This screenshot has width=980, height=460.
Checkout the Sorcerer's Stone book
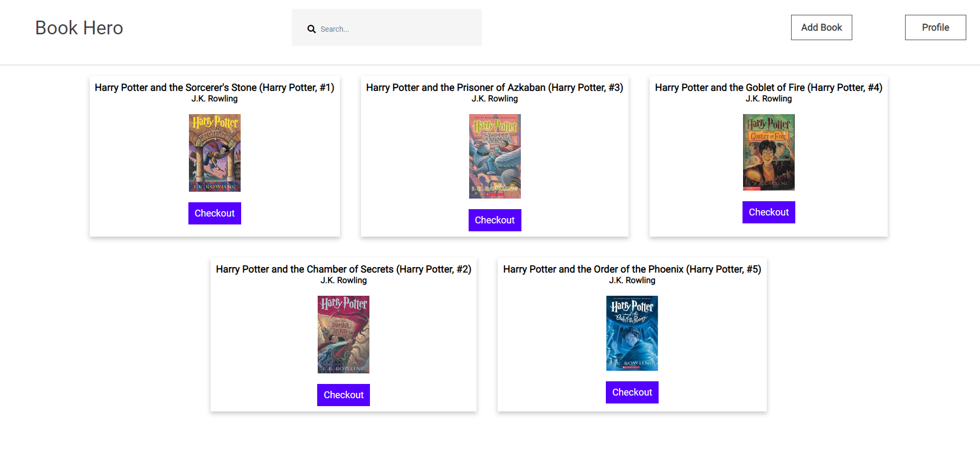pyautogui.click(x=215, y=213)
